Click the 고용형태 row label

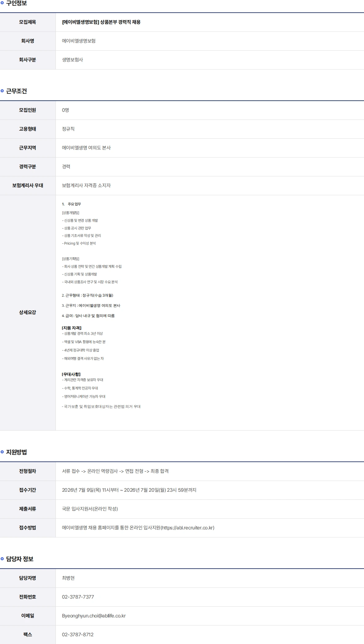pyautogui.click(x=28, y=129)
